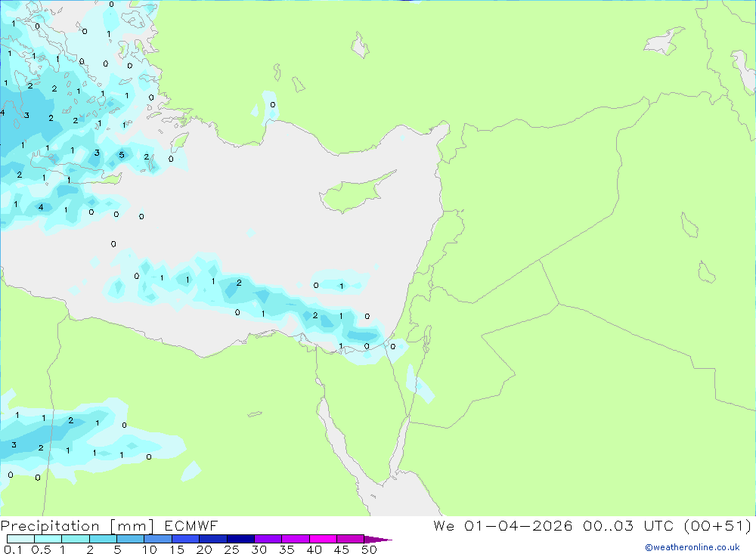
Task: Click the legend label "20"
Action: click(x=204, y=549)
